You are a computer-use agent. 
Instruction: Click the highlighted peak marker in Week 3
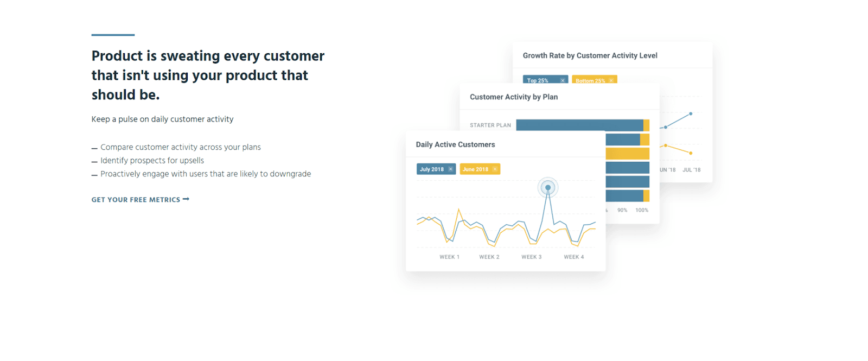tap(548, 188)
